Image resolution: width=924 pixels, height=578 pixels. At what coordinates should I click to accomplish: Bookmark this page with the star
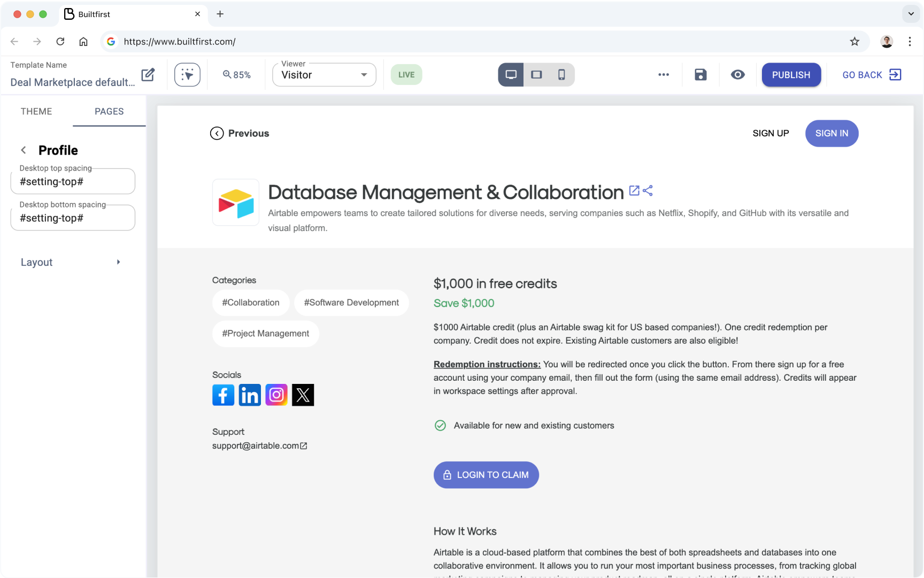pos(854,42)
